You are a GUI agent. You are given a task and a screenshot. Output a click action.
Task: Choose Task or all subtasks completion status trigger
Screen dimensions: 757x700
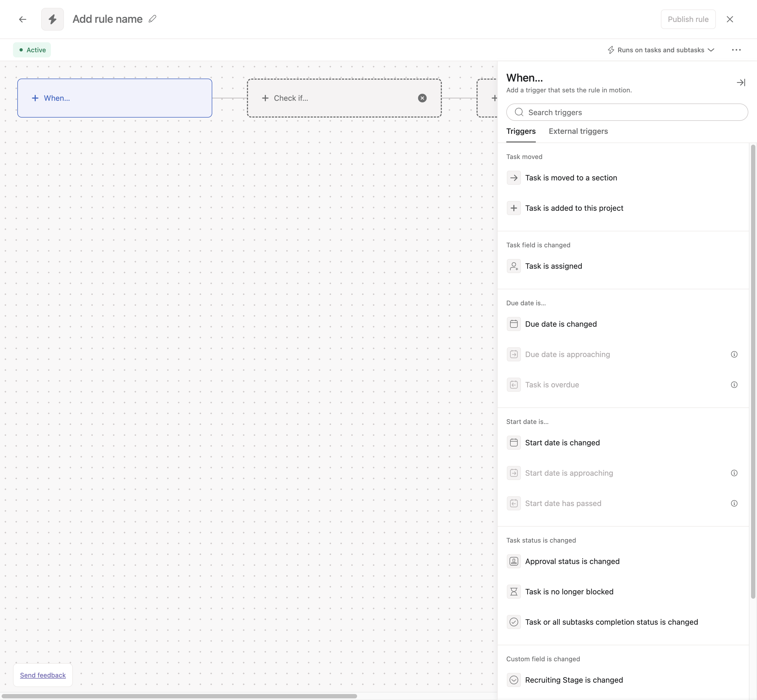click(x=623, y=622)
